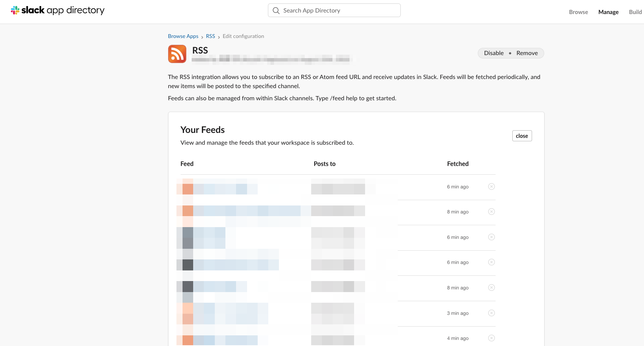Click the Disable button
Image resolution: width=644 pixels, height=346 pixels.
click(493, 53)
